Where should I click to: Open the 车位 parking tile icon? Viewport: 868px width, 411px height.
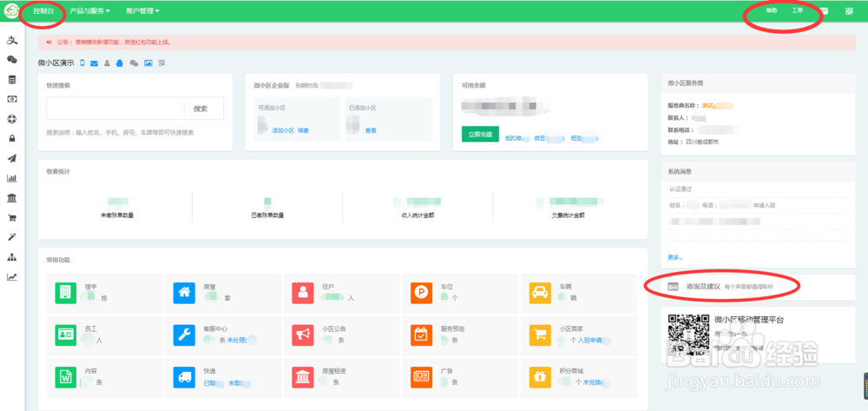click(x=421, y=293)
